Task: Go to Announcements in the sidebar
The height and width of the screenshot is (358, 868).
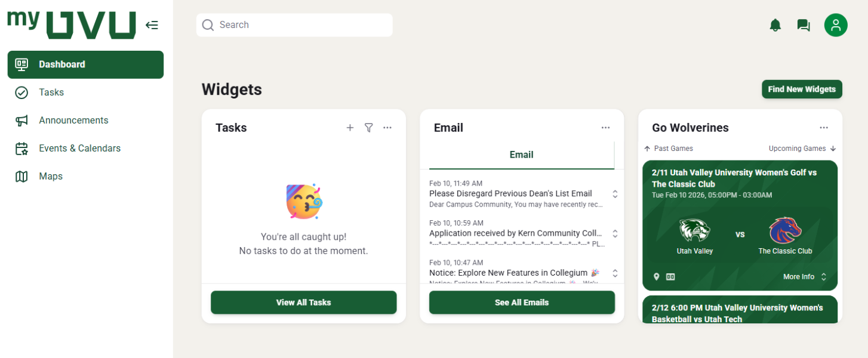Action: tap(73, 121)
